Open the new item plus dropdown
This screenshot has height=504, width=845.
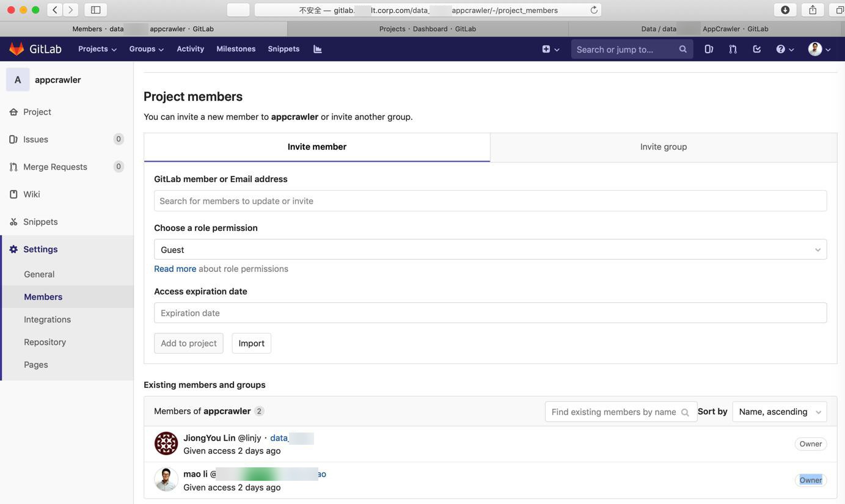(x=551, y=49)
